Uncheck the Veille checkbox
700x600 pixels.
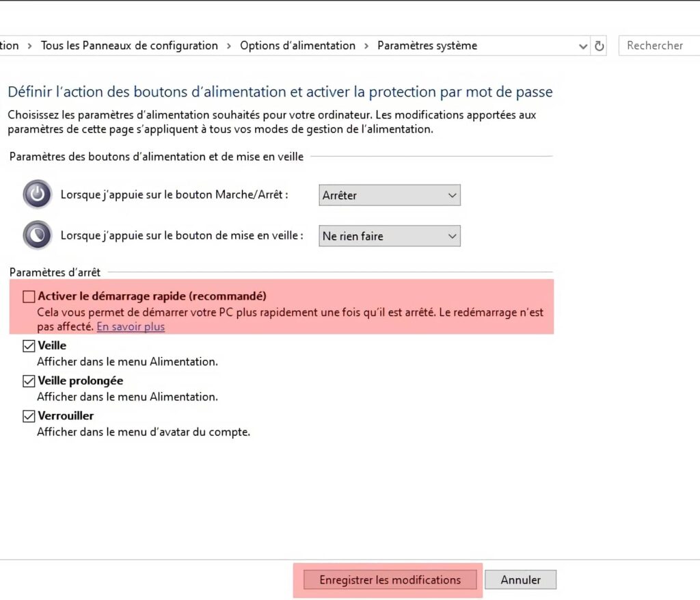(29, 346)
